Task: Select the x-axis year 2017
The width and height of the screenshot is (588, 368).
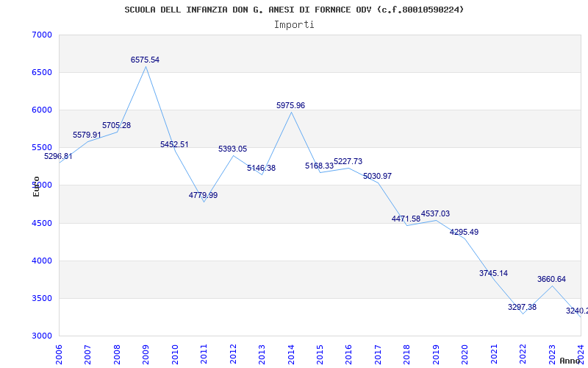Action: click(378, 355)
